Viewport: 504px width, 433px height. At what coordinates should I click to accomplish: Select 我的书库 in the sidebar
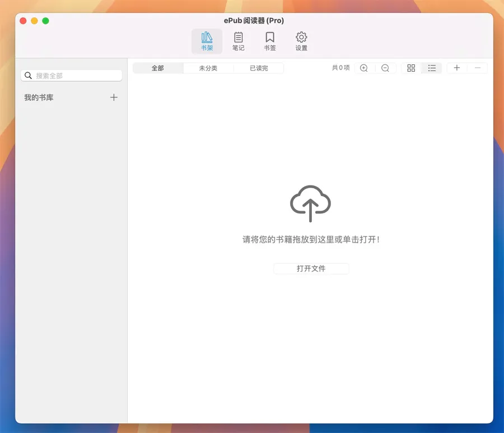[x=39, y=97]
